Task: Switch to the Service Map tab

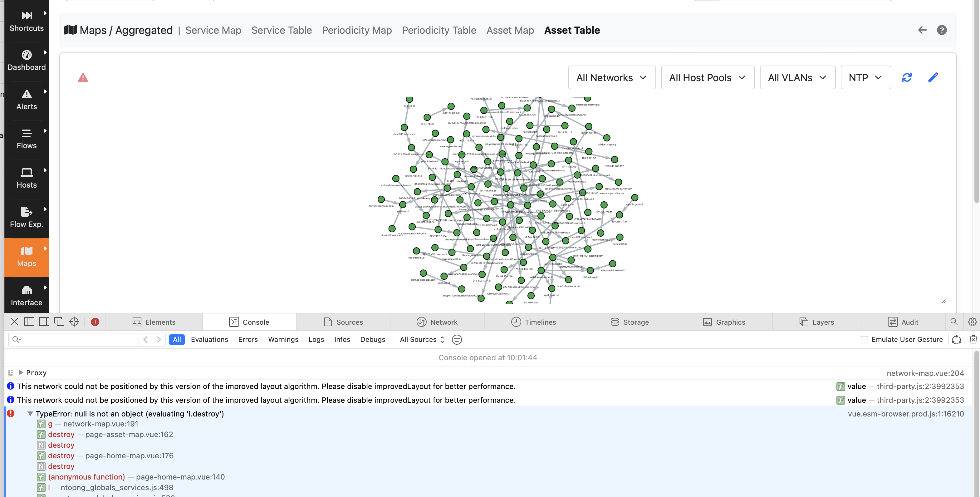Action: point(213,30)
